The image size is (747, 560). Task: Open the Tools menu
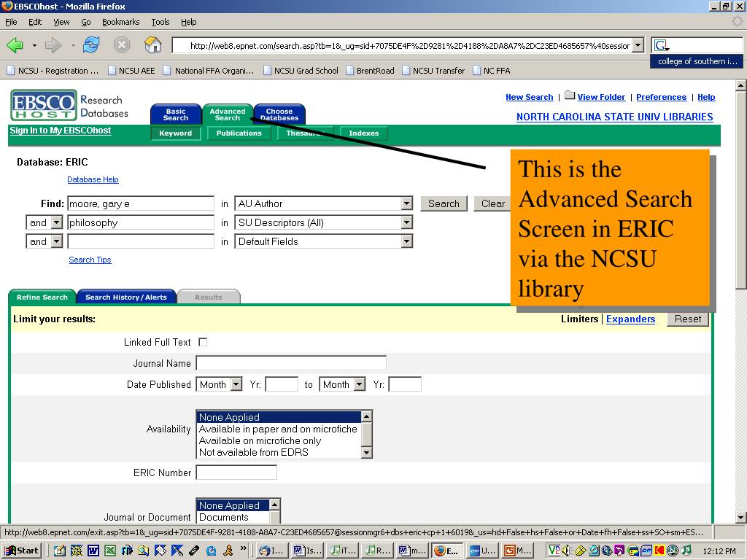pos(160,22)
